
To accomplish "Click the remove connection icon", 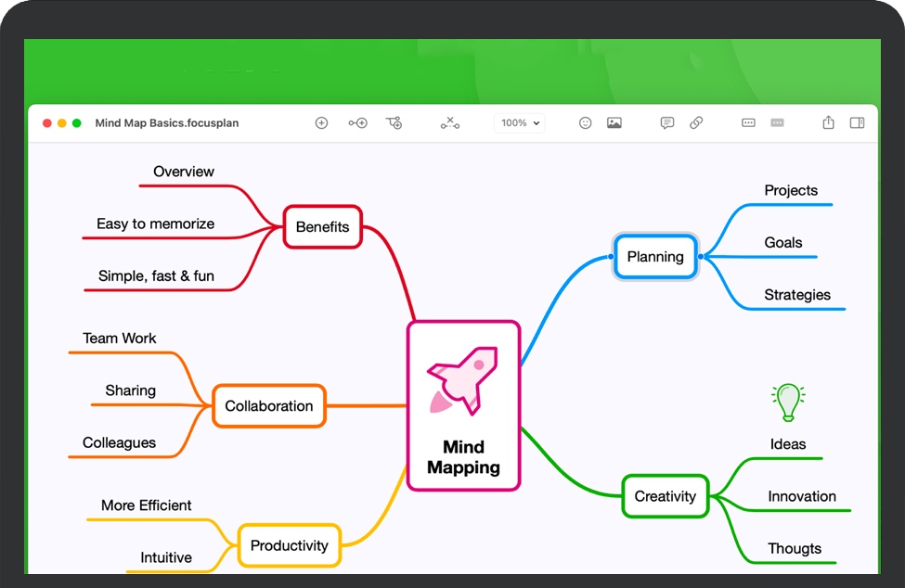I will coord(450,122).
